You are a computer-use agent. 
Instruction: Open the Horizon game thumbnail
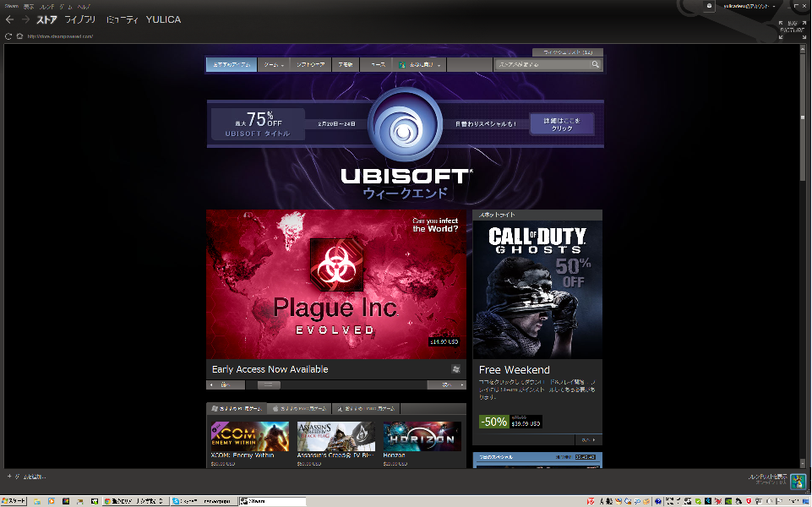tap(422, 436)
